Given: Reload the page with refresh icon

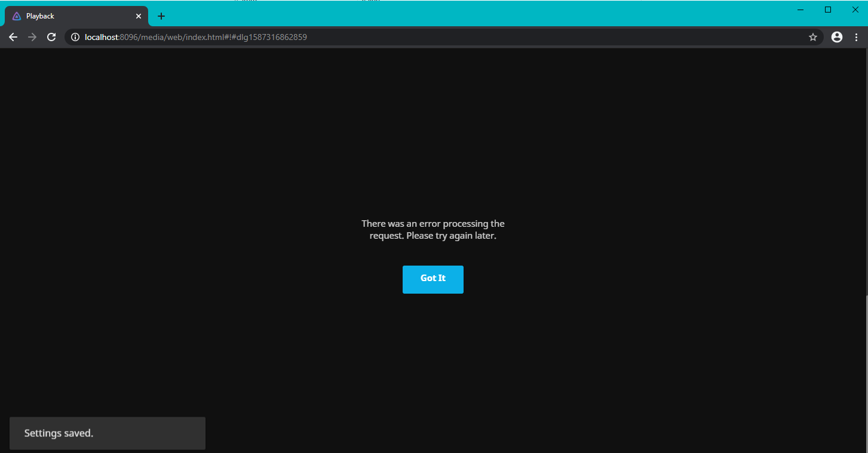Looking at the screenshot, I should click(x=51, y=37).
